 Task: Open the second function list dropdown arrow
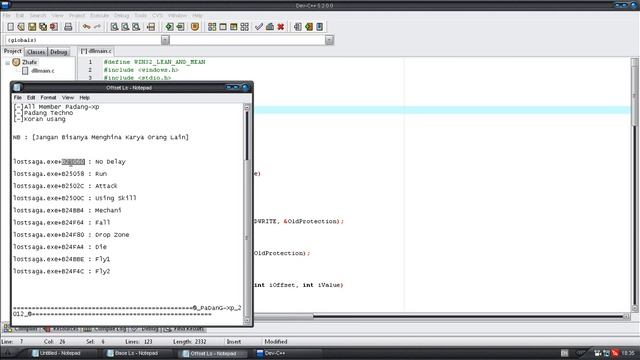click(x=329, y=40)
